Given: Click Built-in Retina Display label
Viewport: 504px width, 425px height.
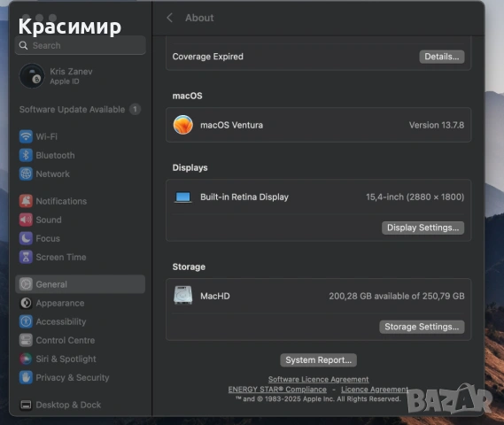Looking at the screenshot, I should [244, 197].
